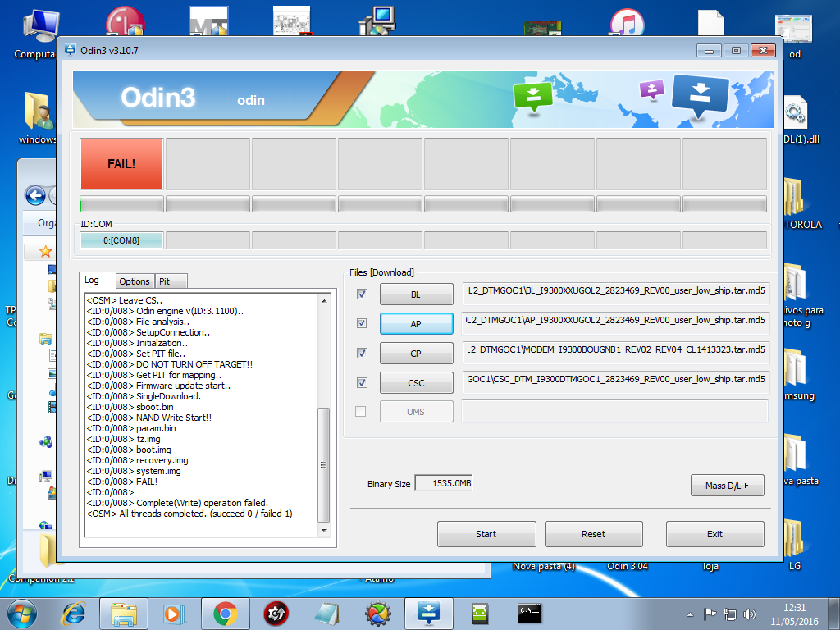
Task: Click the Explorer window back arrow
Action: coord(35,195)
